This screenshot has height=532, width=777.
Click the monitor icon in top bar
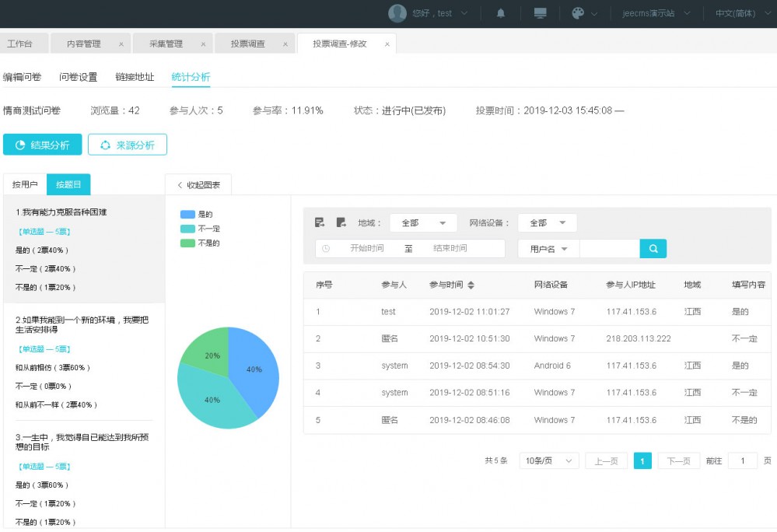[539, 13]
